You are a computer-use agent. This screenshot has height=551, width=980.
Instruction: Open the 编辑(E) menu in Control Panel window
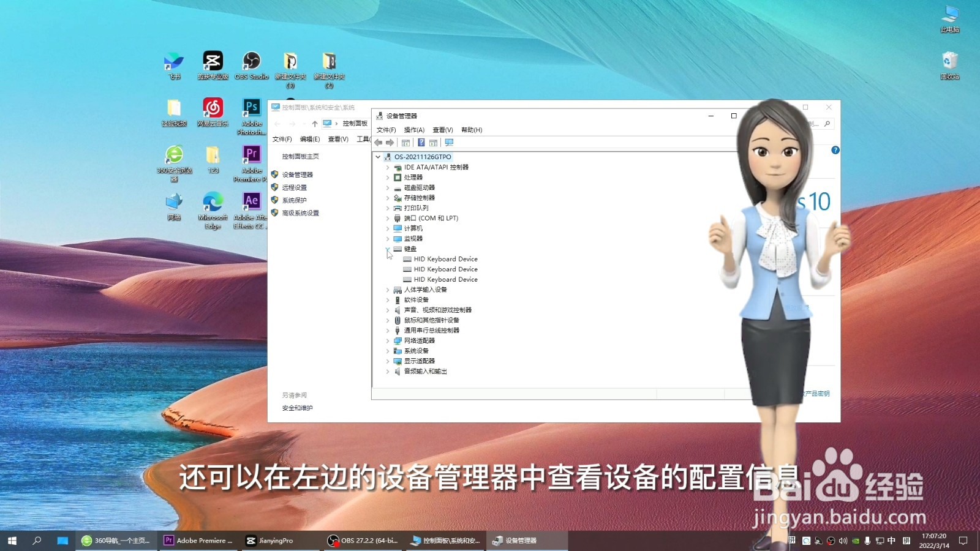tap(310, 139)
